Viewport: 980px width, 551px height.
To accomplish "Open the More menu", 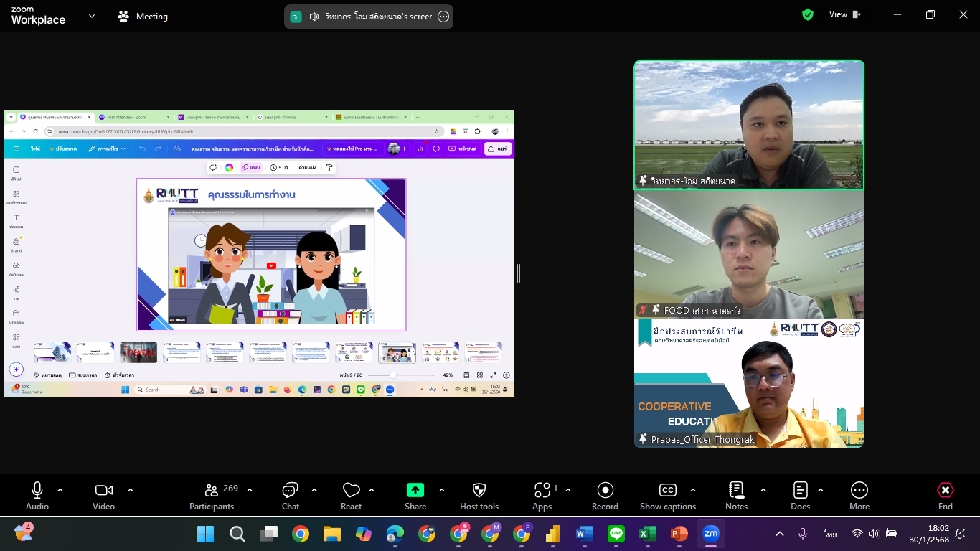I will (x=859, y=496).
